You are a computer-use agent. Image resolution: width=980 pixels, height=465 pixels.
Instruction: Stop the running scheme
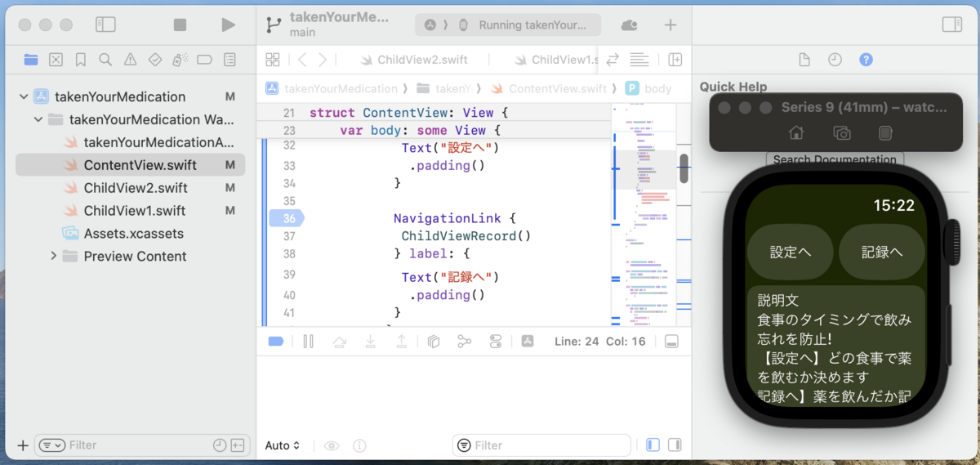[180, 25]
